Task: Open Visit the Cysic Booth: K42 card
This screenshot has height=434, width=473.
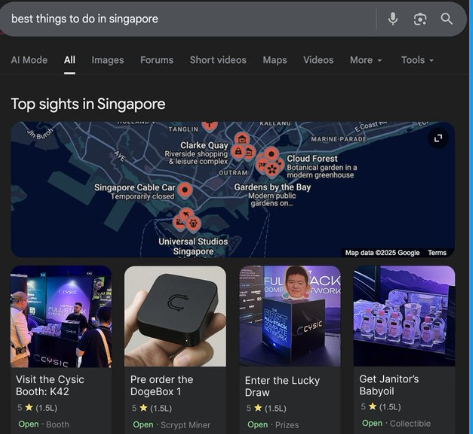Action: pos(61,349)
